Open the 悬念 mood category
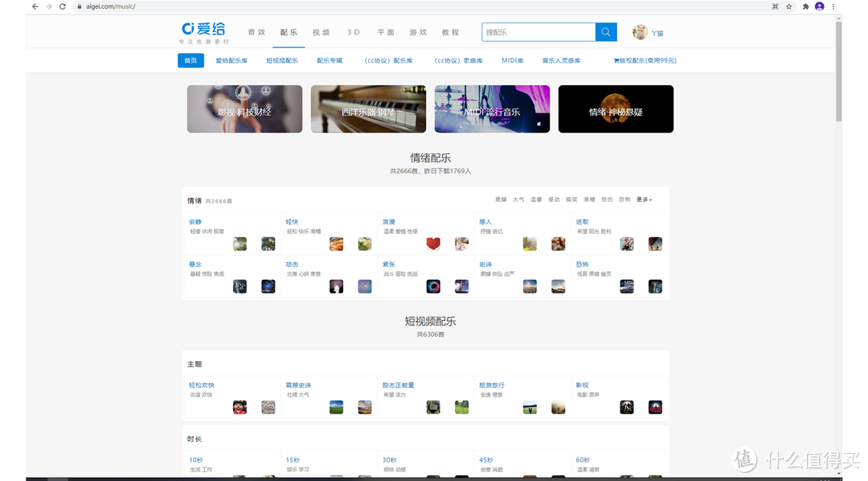Image resolution: width=868 pixels, height=481 pixels. coord(194,265)
